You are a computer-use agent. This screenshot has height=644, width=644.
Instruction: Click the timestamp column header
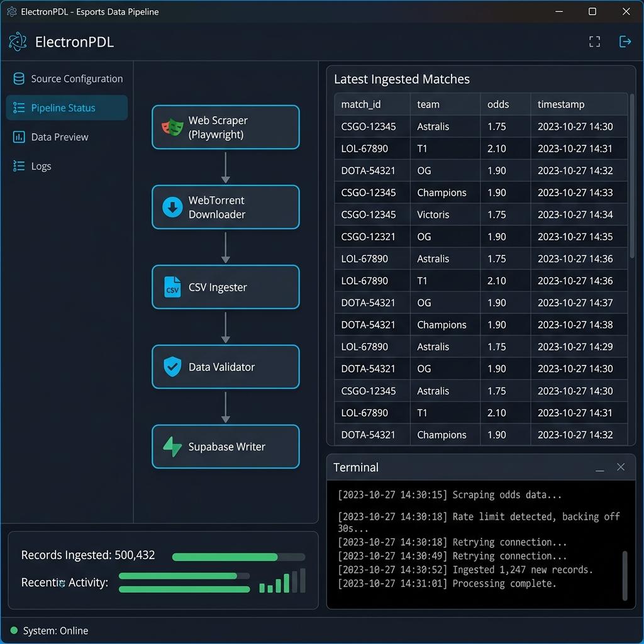(579, 104)
